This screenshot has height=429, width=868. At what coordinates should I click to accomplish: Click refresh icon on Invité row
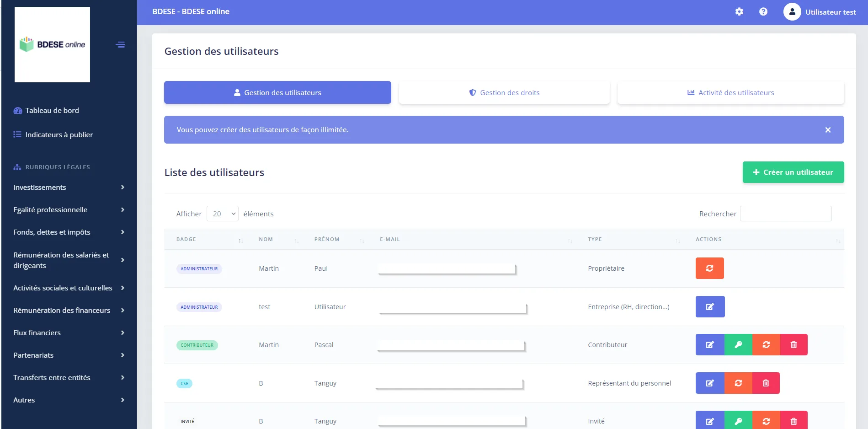tap(766, 421)
